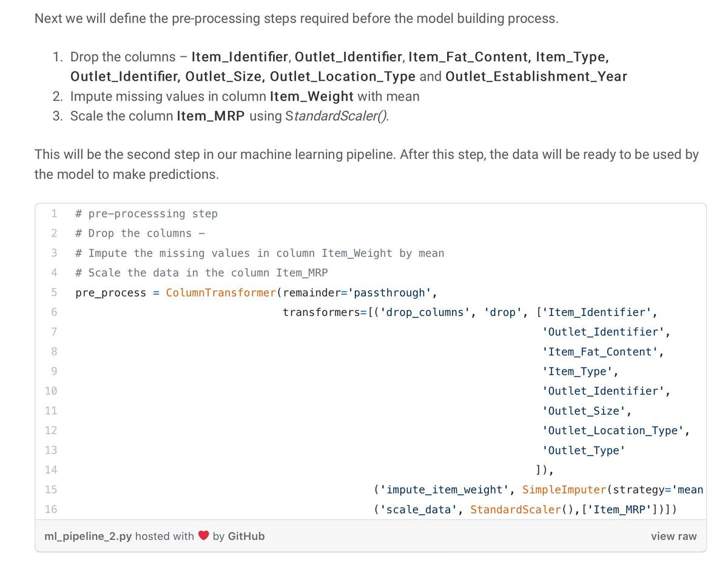The image size is (728, 575).
Task: Click the bold Item_Weight text in step 2
Action: 312,96
